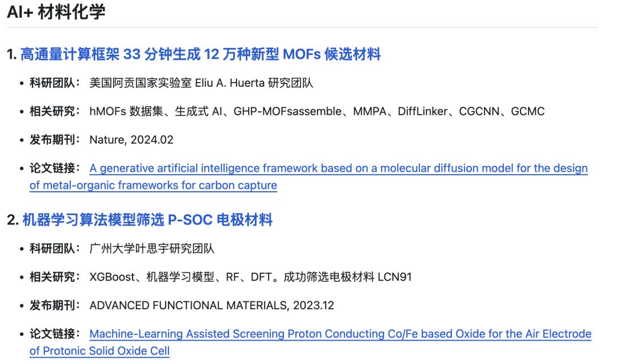Viewport: 617px width, 364px height.
Task: Click the AI+ 材料化学 section heading
Action: [56, 13]
